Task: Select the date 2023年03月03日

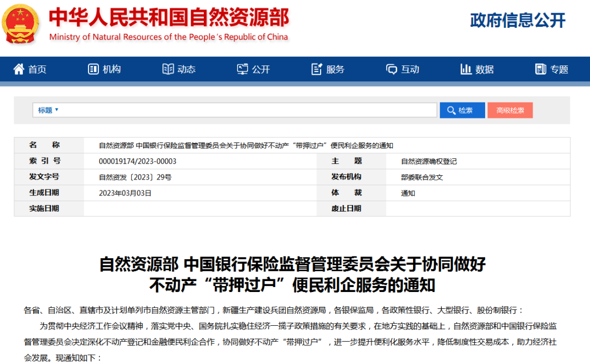Action: click(x=125, y=193)
